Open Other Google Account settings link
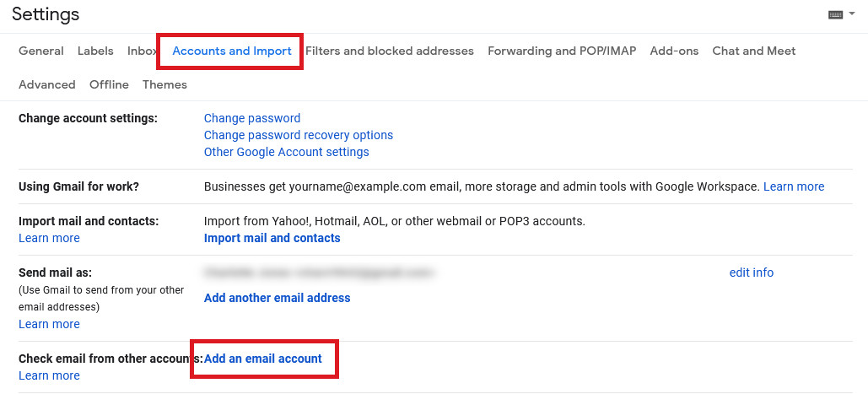Screen dimensions: 868x394 (x=287, y=152)
